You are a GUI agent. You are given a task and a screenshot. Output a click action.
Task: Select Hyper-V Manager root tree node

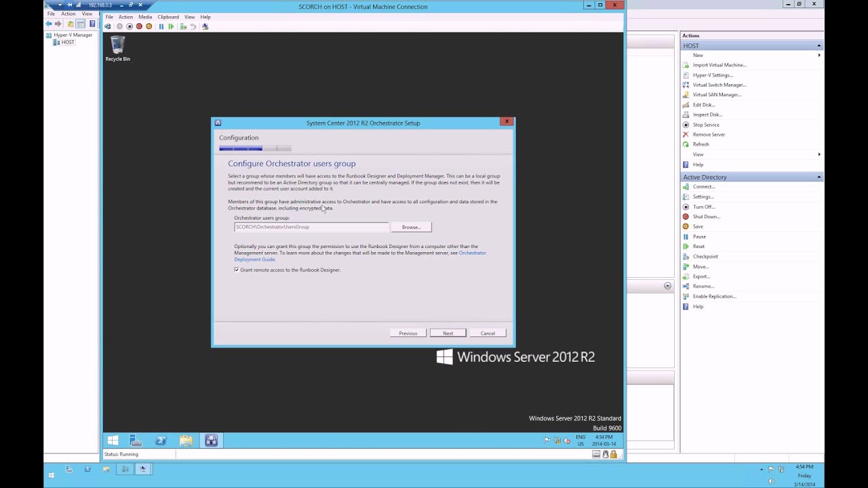tap(73, 35)
